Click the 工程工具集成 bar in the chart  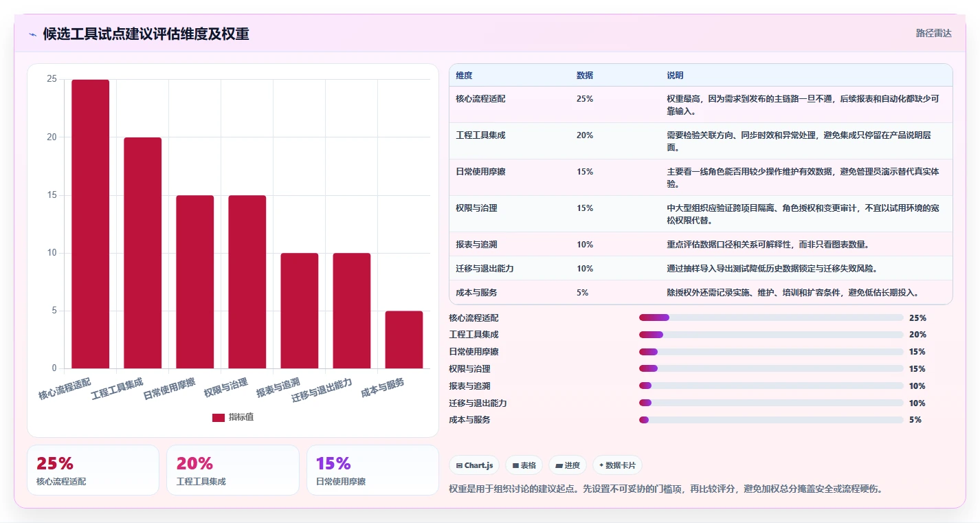143,253
